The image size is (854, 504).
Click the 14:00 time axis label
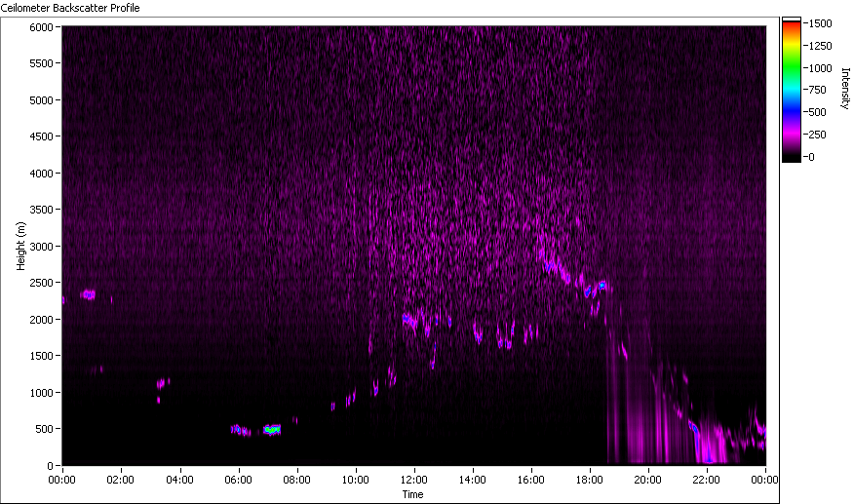[472, 480]
